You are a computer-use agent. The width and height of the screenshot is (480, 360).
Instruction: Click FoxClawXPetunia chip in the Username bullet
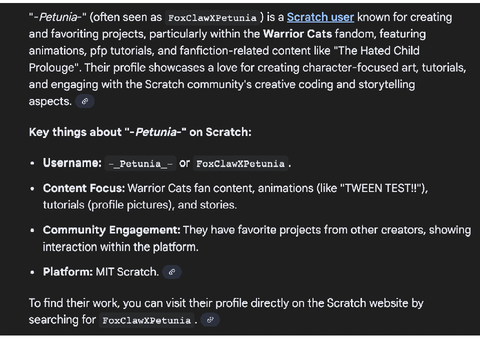coord(240,164)
